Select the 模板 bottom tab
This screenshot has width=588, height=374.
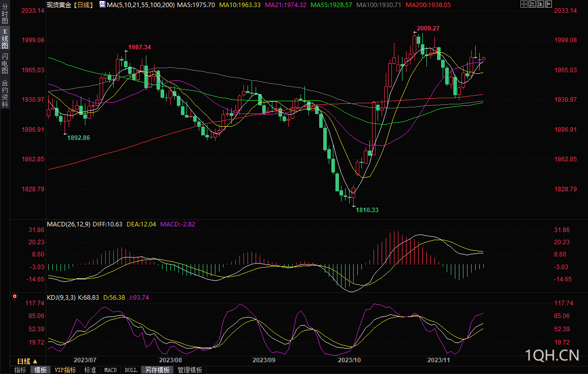click(x=40, y=370)
